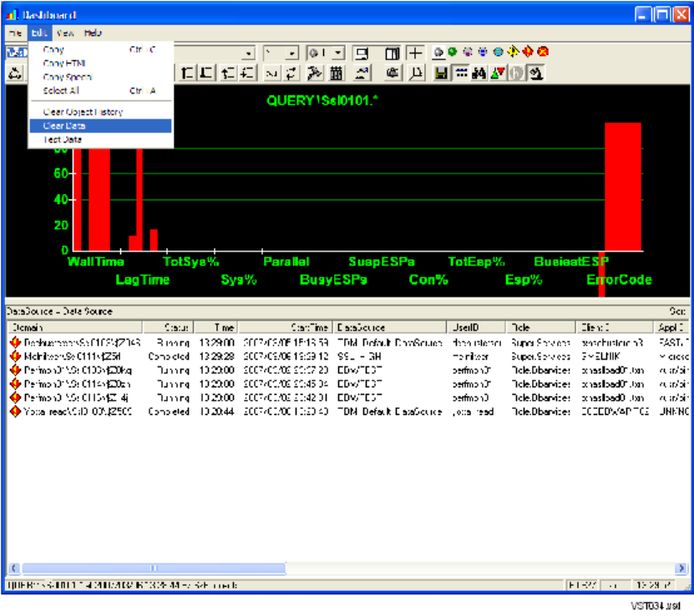Click the green circle status filter icon

(x=452, y=53)
